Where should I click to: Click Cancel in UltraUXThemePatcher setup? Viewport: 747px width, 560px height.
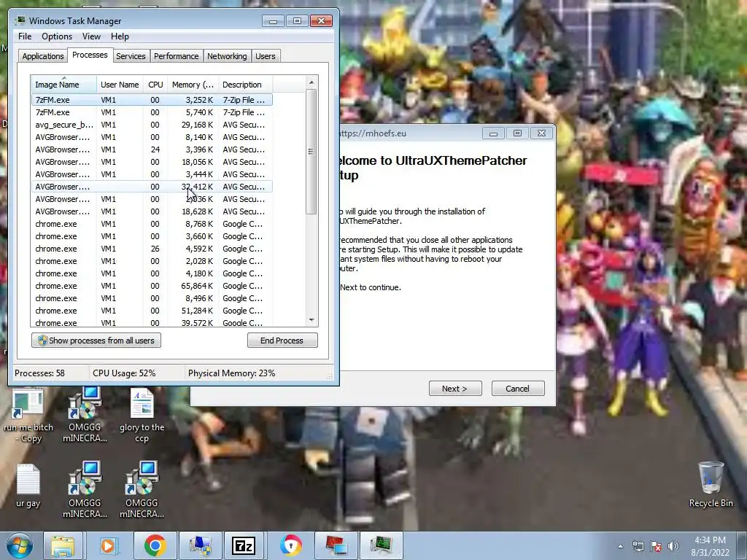pos(517,389)
